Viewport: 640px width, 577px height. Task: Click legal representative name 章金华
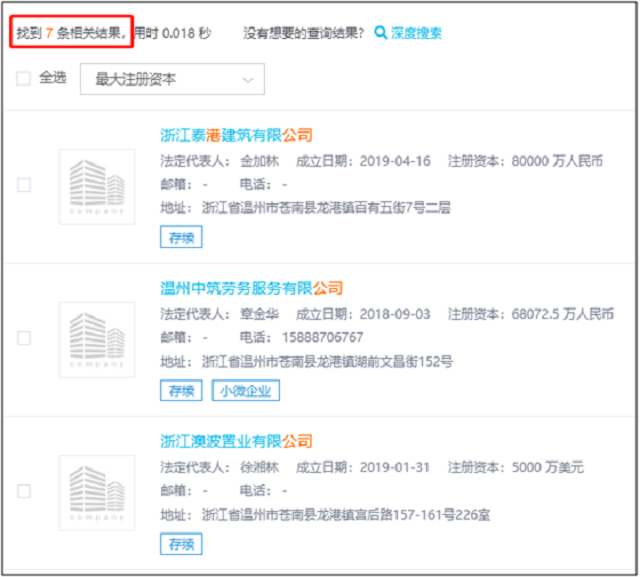[258, 314]
